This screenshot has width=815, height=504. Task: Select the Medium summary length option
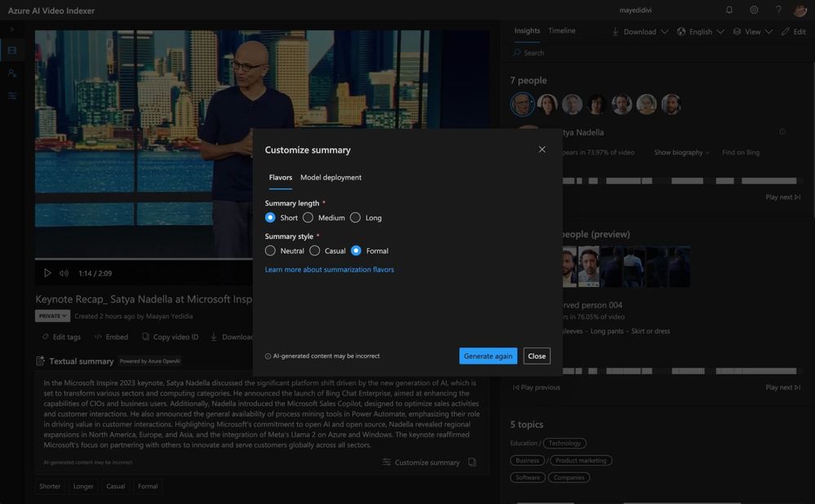(x=308, y=218)
